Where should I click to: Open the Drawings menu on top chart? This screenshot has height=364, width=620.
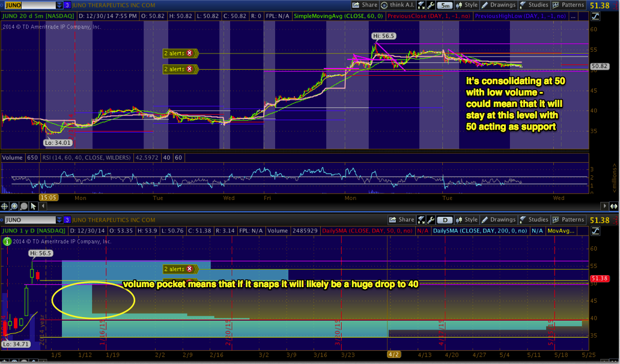point(497,5)
